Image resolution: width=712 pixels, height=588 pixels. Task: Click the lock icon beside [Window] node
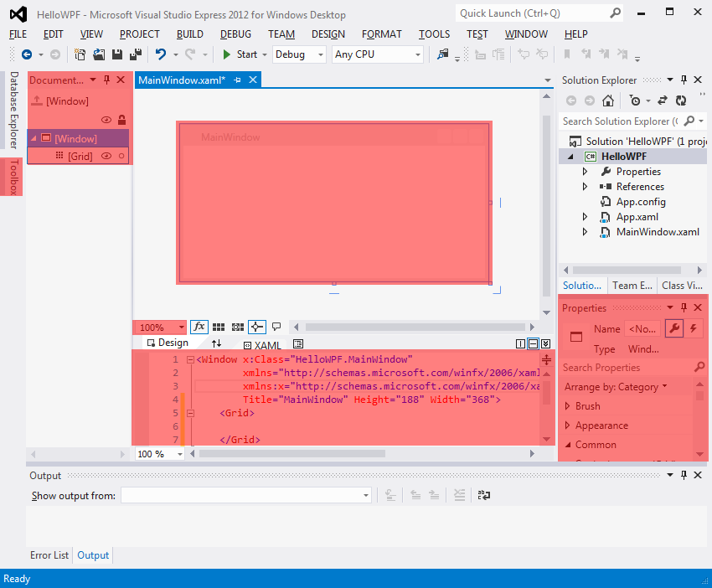click(x=121, y=120)
